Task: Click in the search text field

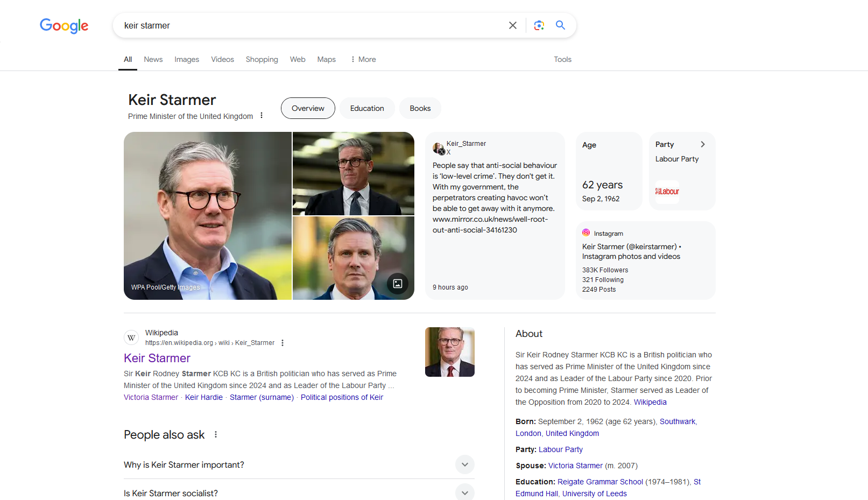Action: click(307, 25)
